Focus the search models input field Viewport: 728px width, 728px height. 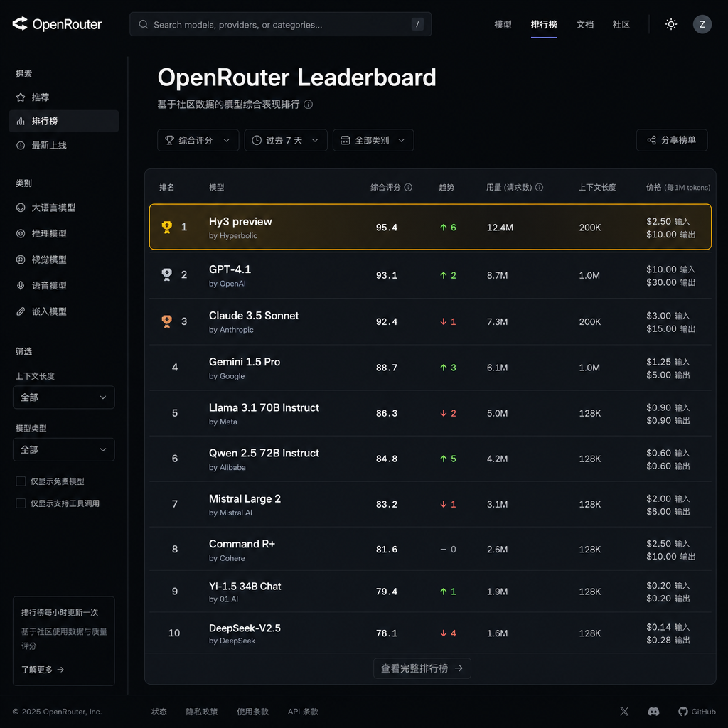[x=280, y=24]
